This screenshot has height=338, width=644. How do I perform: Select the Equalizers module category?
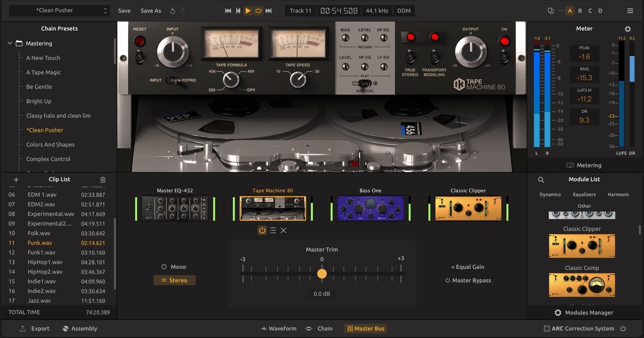coord(584,194)
